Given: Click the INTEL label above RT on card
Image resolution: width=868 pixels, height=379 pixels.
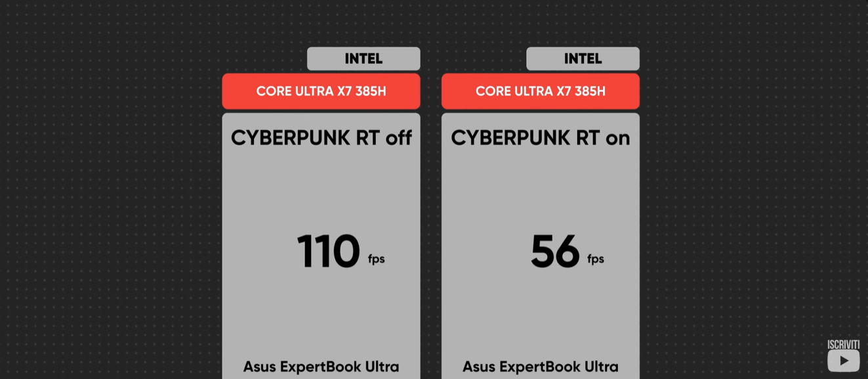Looking at the screenshot, I should pos(583,59).
